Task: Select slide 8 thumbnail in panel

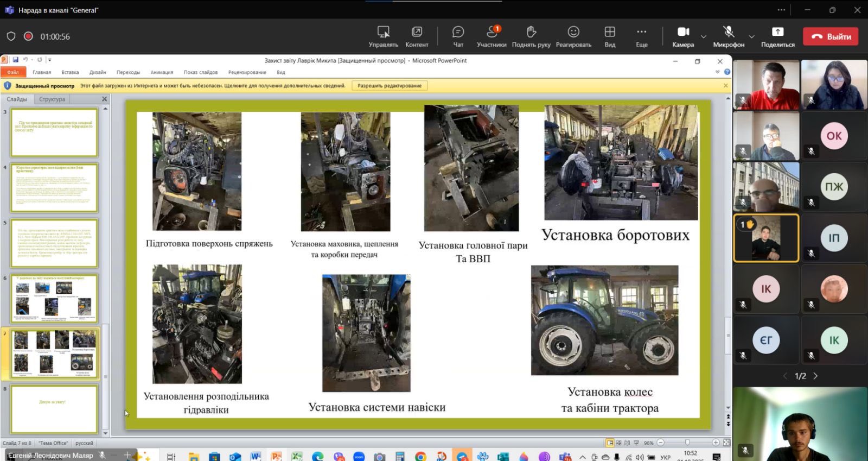Action: point(54,409)
